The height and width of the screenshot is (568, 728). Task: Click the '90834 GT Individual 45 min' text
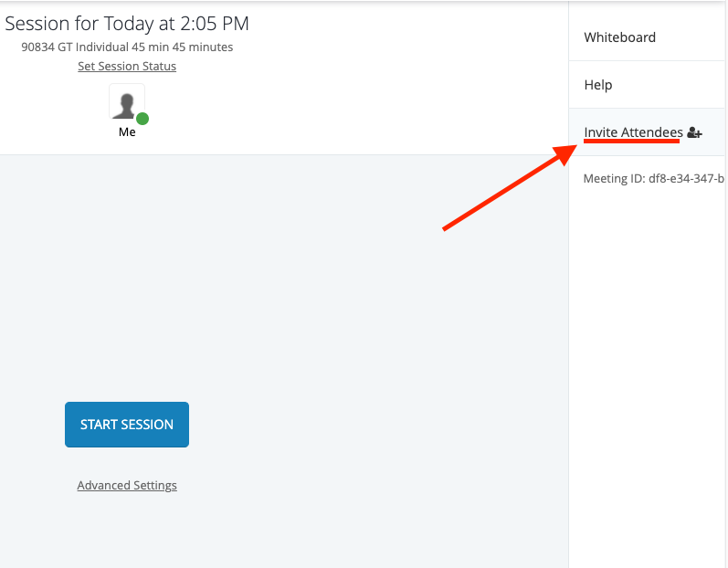pyautogui.click(x=95, y=47)
